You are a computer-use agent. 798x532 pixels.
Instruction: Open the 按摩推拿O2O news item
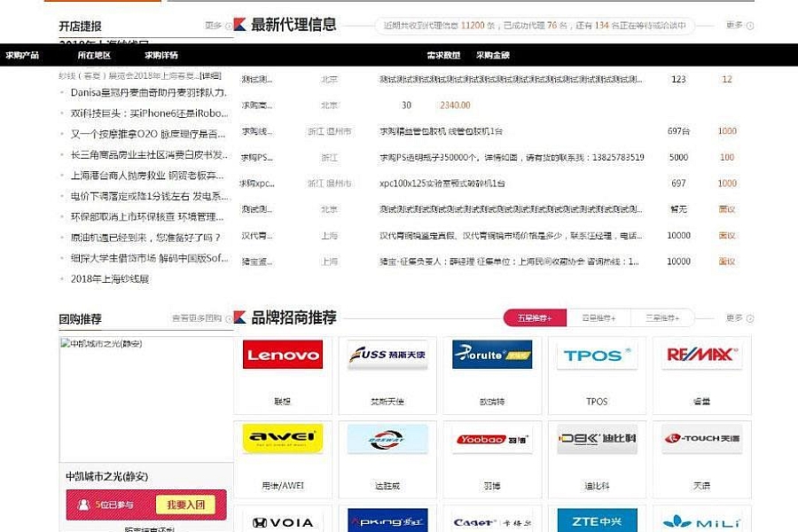[148, 134]
